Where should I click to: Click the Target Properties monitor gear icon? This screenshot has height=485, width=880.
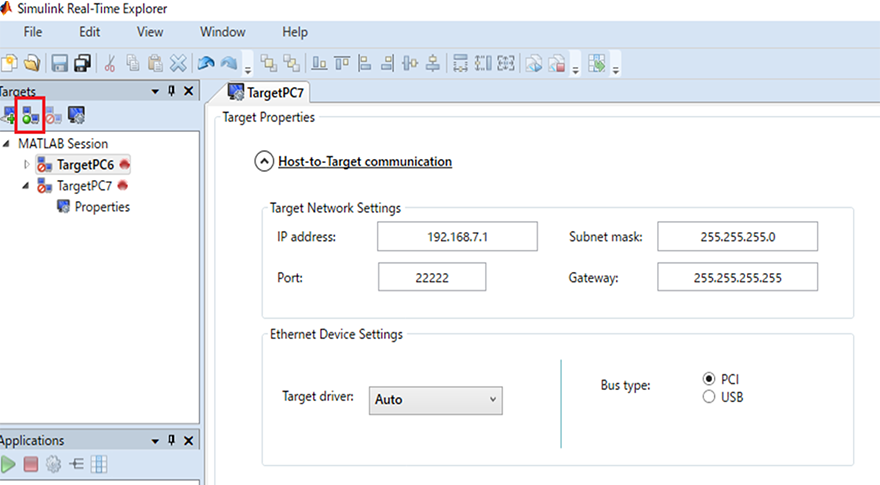pos(76,116)
